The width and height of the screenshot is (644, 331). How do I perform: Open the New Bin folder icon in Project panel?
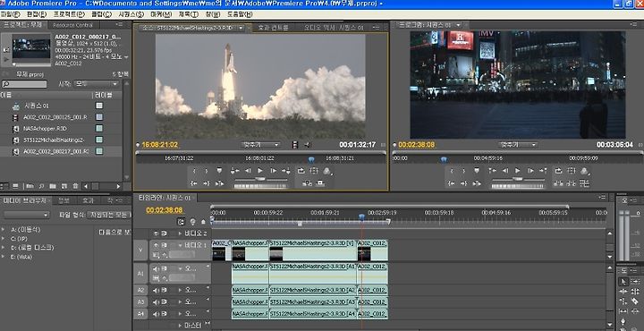click(53, 186)
